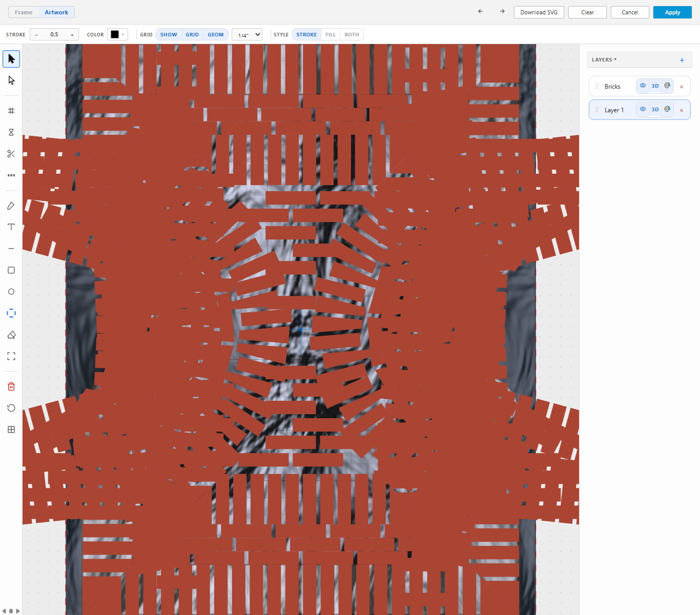Select the line tool
The width and height of the screenshot is (700, 615).
pyautogui.click(x=11, y=249)
